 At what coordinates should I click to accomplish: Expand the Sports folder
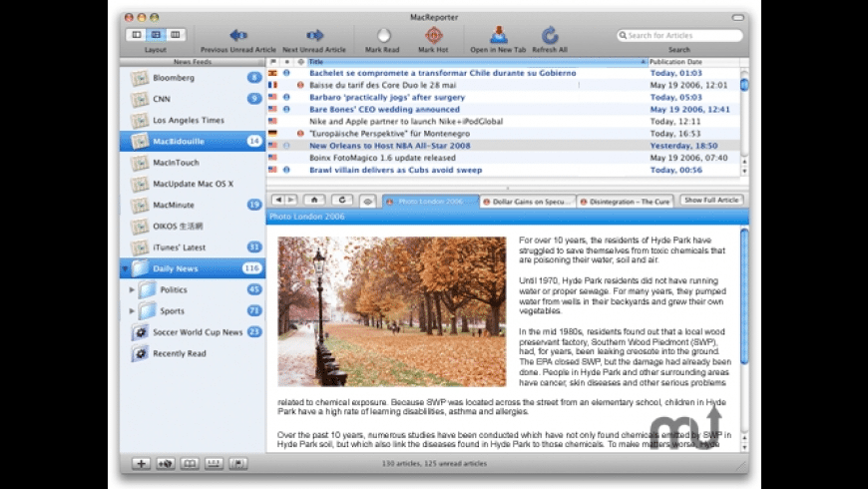click(133, 311)
